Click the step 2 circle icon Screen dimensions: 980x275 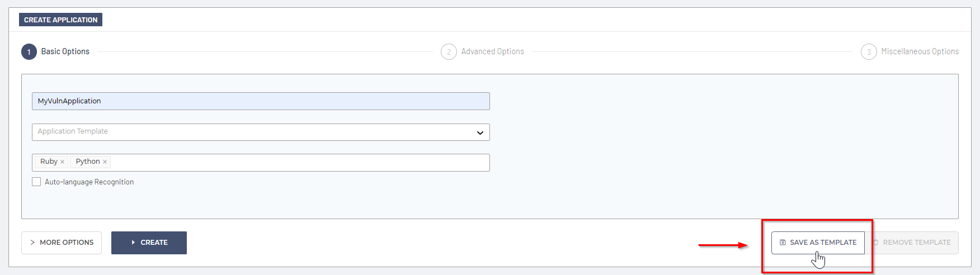tap(449, 52)
